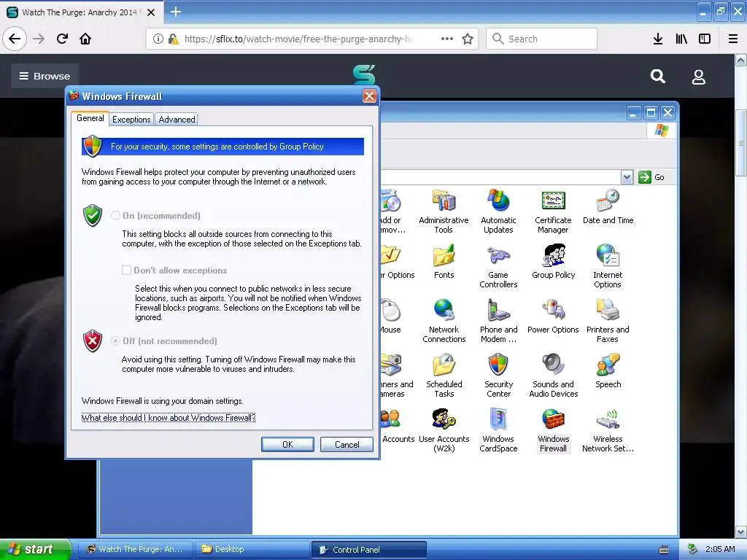This screenshot has width=747, height=560.
Task: Click user profile icon on sflix
Action: [x=698, y=77]
